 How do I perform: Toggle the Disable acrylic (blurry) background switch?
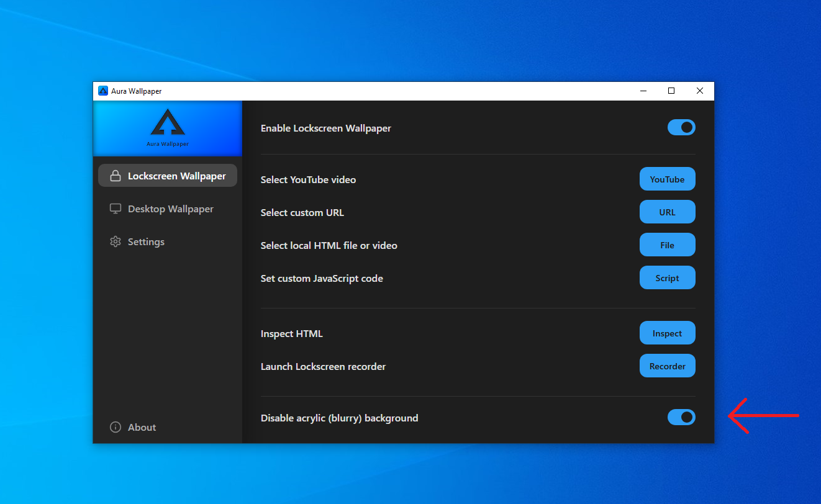(681, 418)
